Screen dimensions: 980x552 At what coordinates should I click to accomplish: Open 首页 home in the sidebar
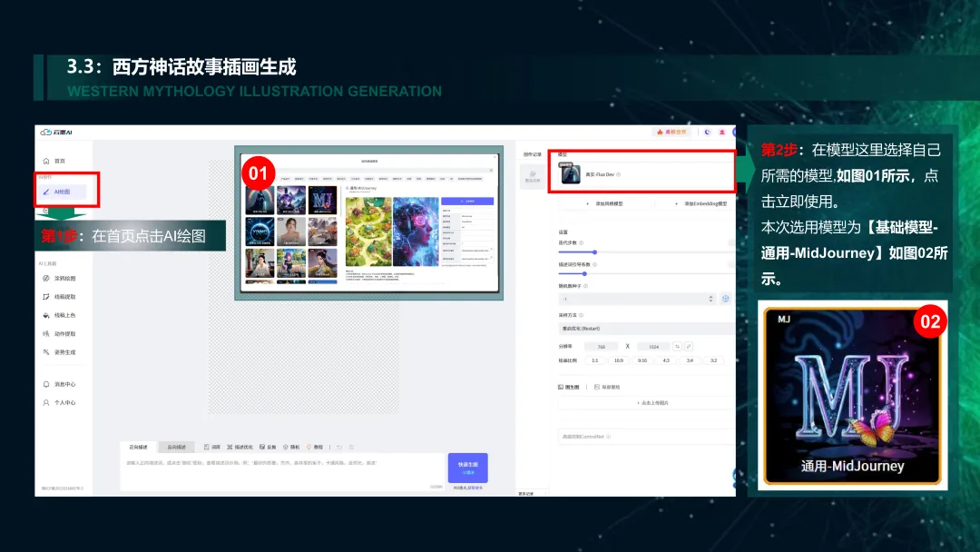[54, 162]
